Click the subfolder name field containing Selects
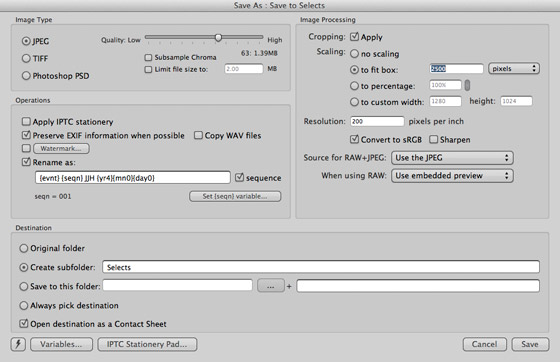Image resolution: width=560 pixels, height=362 pixels. (x=321, y=267)
